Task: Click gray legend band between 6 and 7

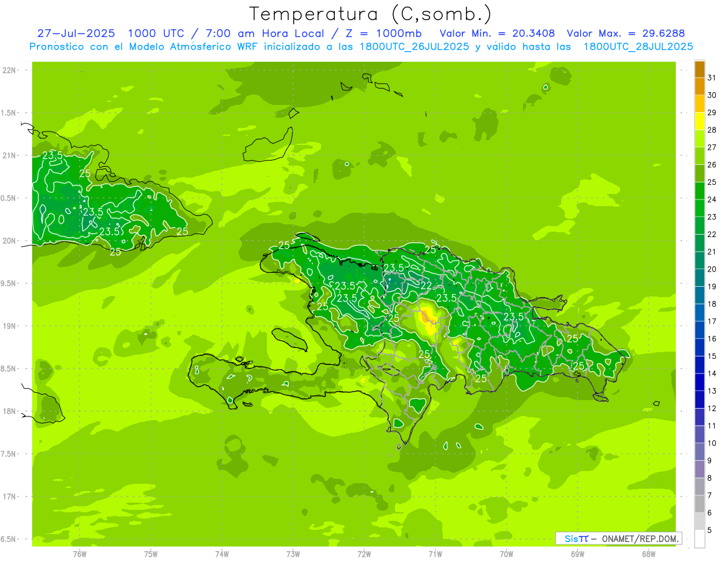Action: 699,504
